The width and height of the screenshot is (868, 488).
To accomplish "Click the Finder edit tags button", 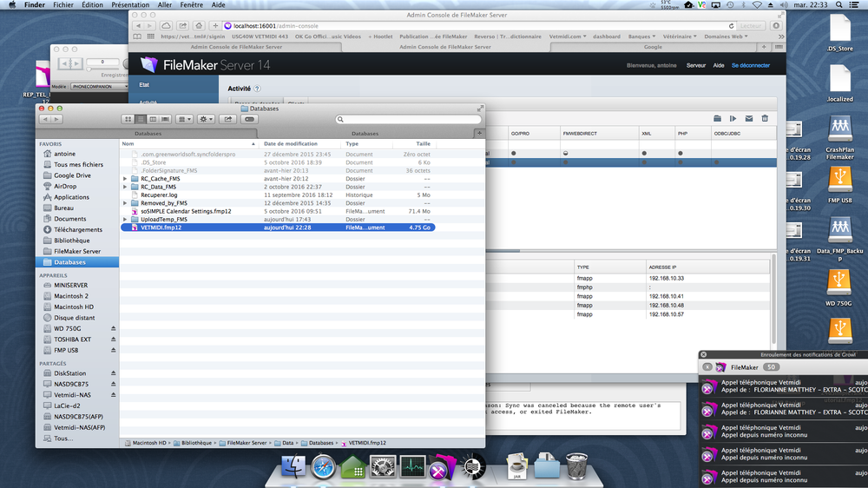I will 249,119.
